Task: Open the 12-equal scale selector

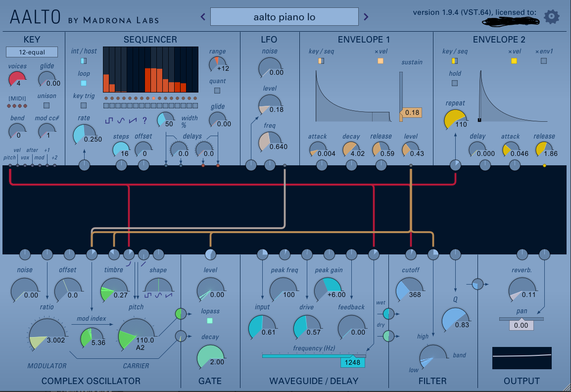Action: click(32, 52)
